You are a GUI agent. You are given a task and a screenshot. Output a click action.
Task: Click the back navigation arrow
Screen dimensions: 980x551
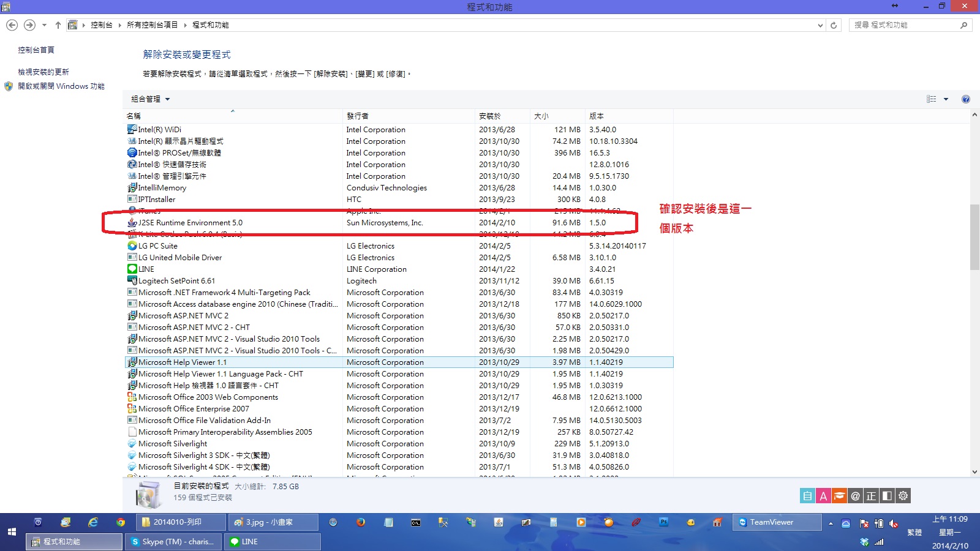pyautogui.click(x=12, y=25)
